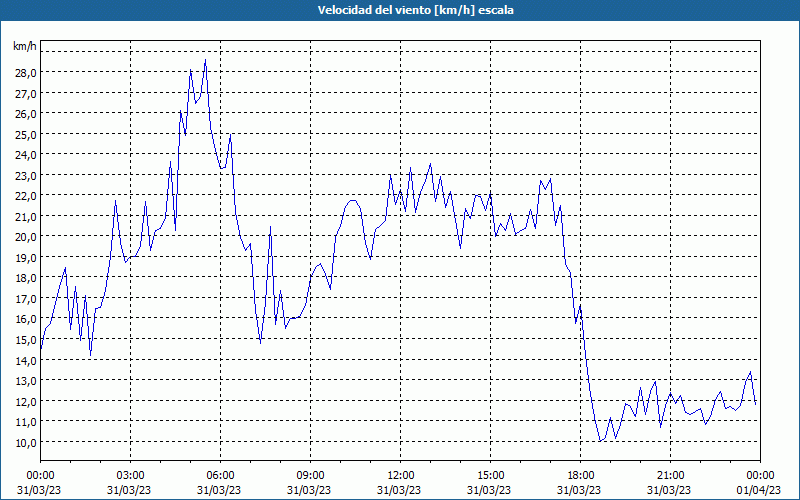Click the chart title 'Velocidad del viento [km/h] escala'

[415, 10]
